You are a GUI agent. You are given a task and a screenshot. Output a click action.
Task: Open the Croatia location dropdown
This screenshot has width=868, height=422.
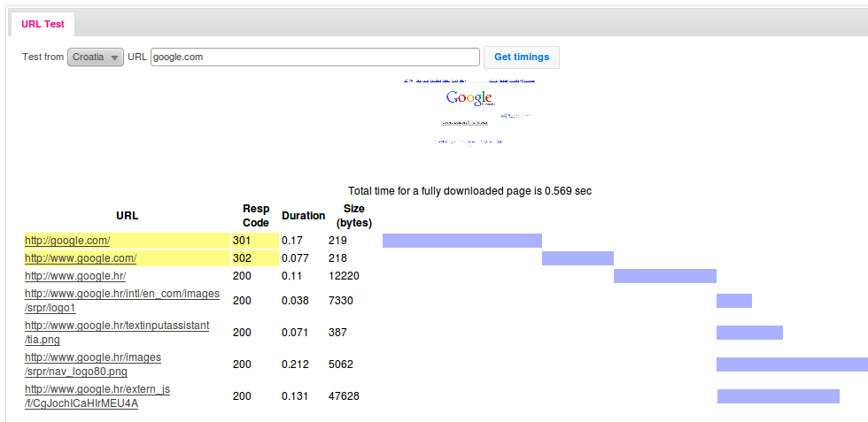(x=96, y=57)
